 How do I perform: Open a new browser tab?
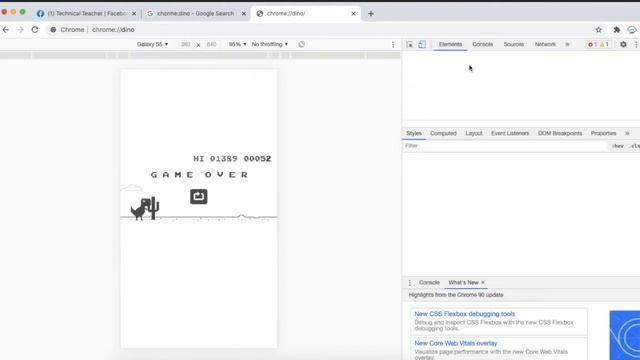(371, 13)
